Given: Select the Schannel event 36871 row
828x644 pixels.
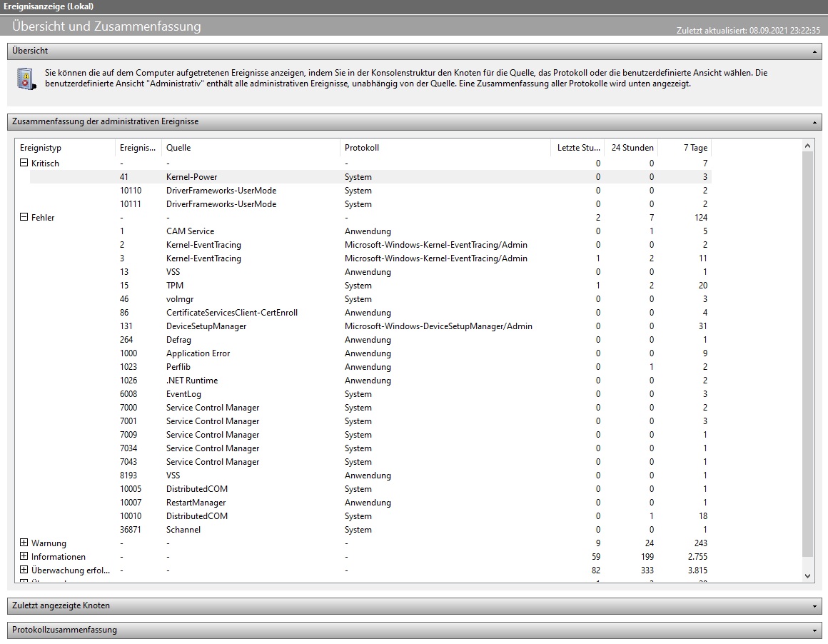Looking at the screenshot, I should click(370, 529).
